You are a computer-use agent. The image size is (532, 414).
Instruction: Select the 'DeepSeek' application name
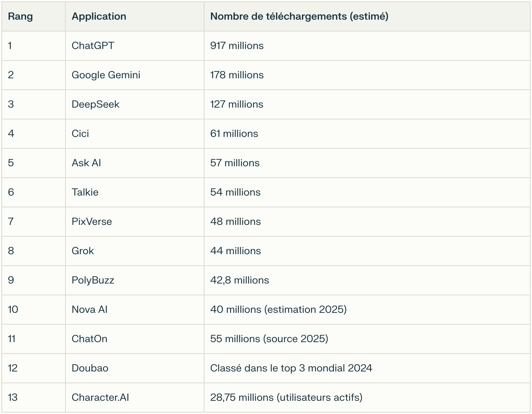[x=95, y=104]
